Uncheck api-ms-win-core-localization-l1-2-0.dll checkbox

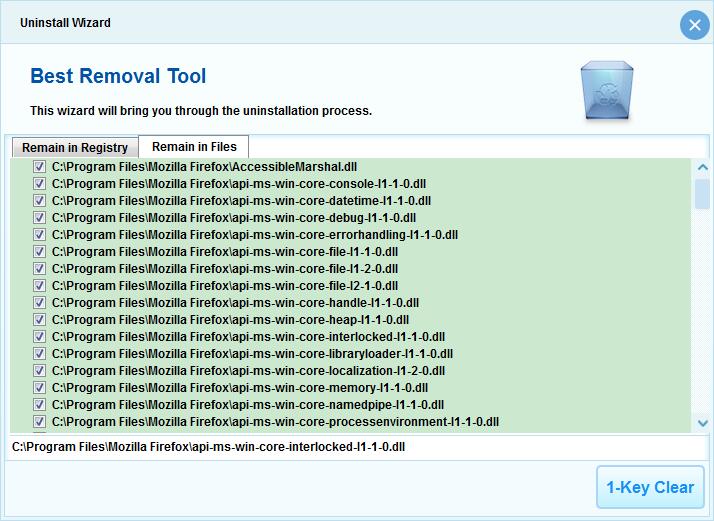tap(39, 371)
